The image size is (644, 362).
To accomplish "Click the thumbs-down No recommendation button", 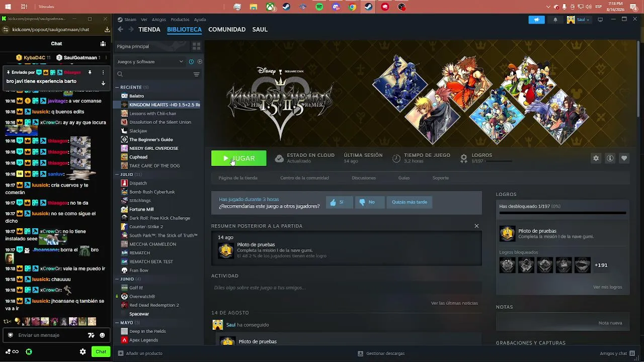I will (x=369, y=202).
